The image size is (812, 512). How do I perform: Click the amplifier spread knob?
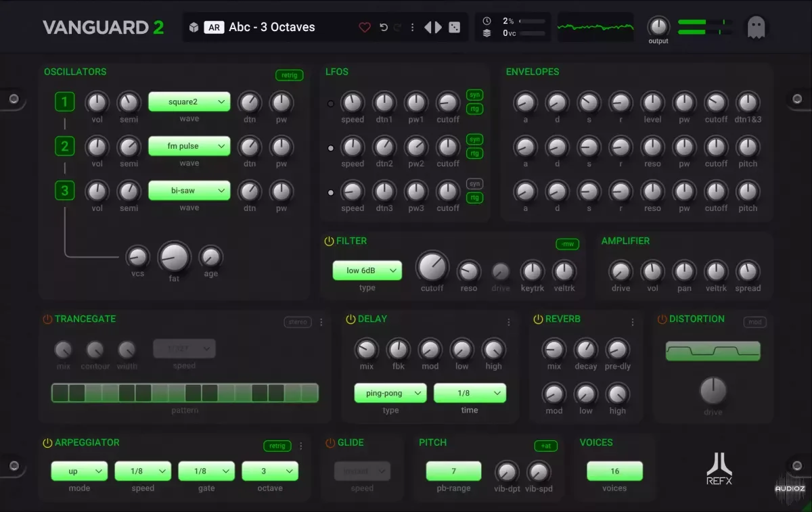[x=748, y=271]
